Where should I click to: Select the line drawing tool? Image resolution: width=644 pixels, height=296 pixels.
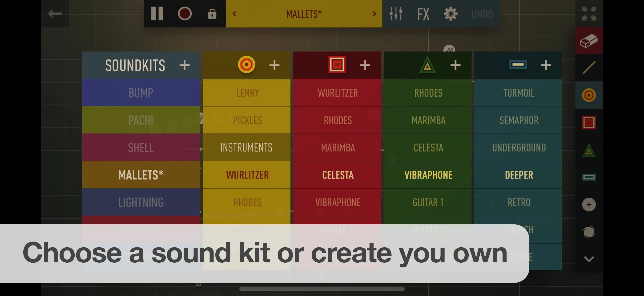(589, 68)
